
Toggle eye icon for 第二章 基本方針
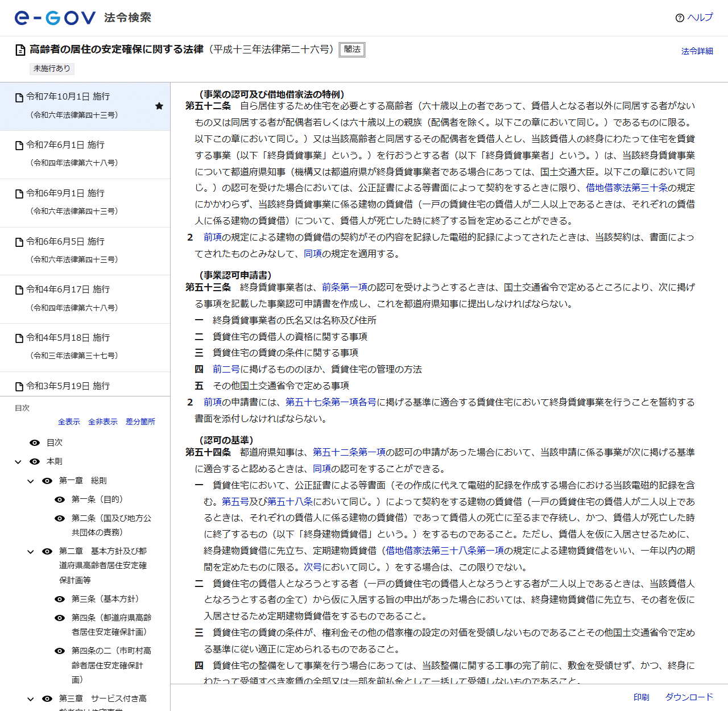(x=47, y=551)
